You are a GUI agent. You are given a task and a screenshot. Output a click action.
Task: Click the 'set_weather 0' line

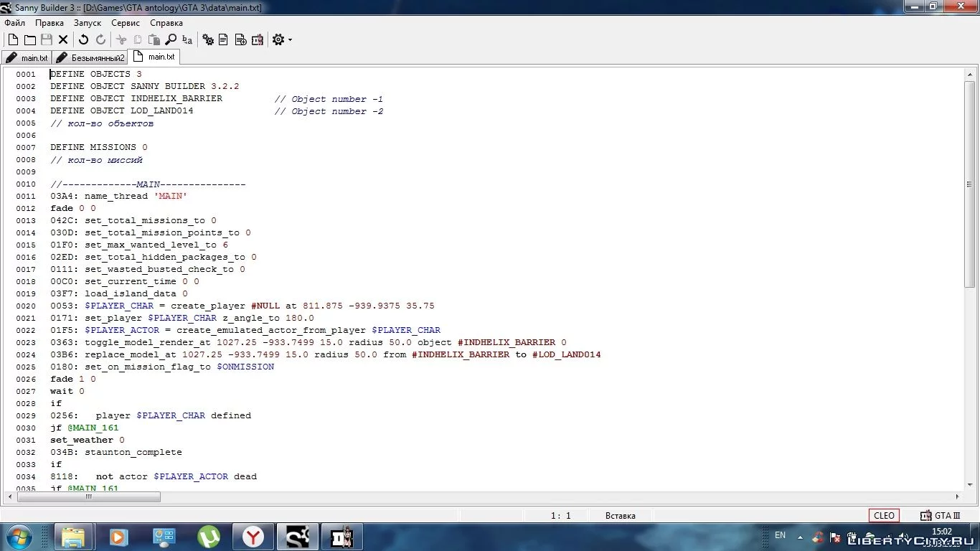pos(88,440)
